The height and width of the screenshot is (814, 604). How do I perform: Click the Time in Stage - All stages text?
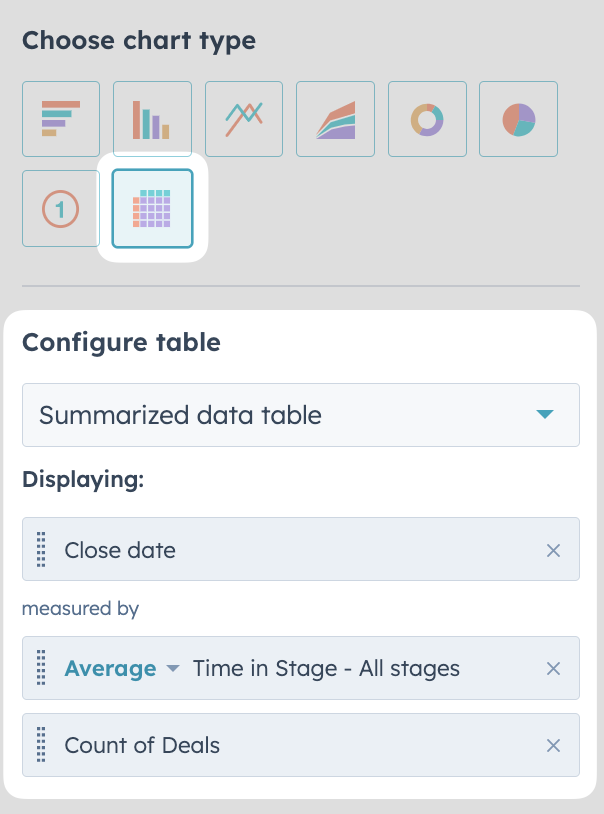tap(326, 669)
